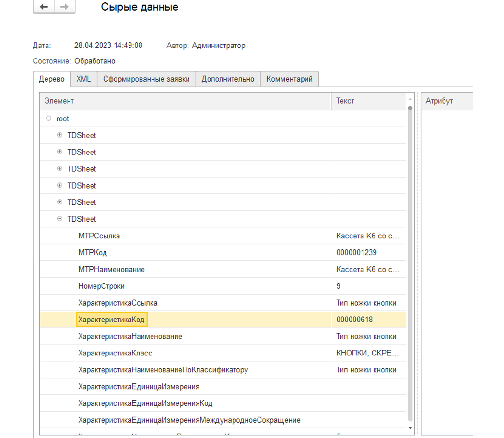Click the МТРНаименование text Кассета К6

(x=367, y=269)
